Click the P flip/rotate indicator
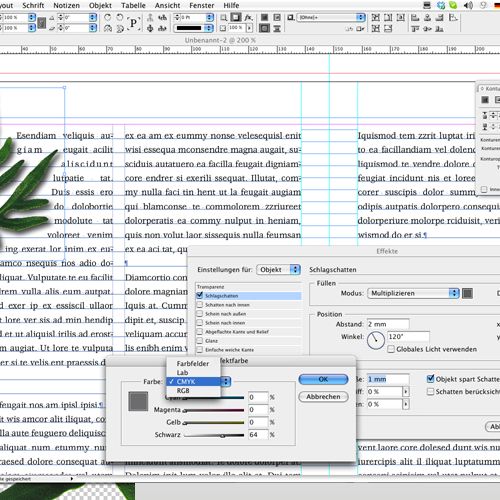Image resolution: width=500 pixels, height=500 pixels. pos(133,23)
